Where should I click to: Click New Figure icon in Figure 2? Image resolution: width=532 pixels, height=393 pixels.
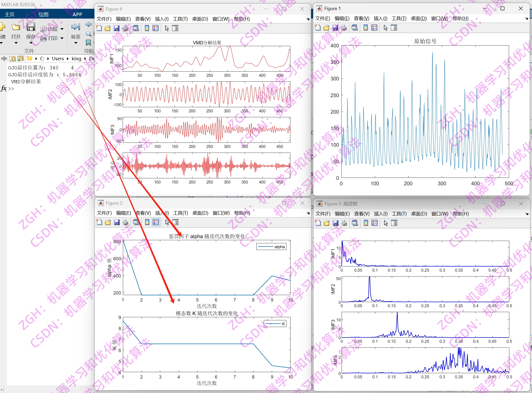pyautogui.click(x=99, y=222)
